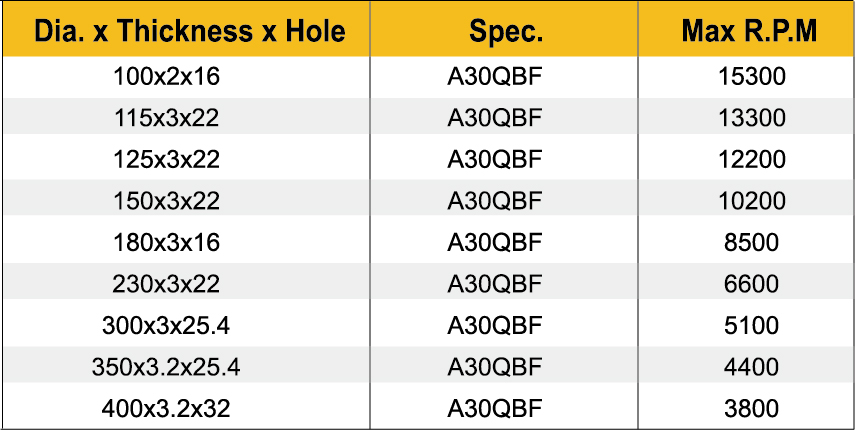
Task: Click the 8500 RPM value
Action: pos(751,243)
